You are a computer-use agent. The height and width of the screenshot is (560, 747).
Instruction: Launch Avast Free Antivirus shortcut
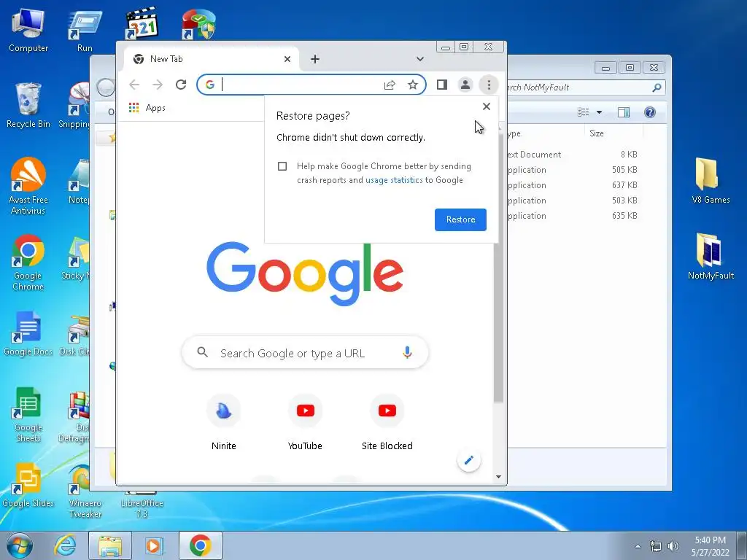[x=28, y=186]
